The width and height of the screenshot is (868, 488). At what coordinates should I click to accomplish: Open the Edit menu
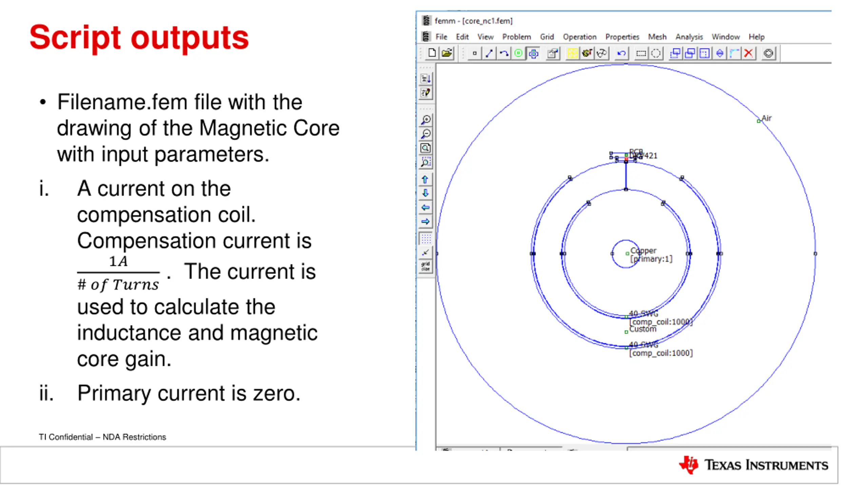pos(462,37)
